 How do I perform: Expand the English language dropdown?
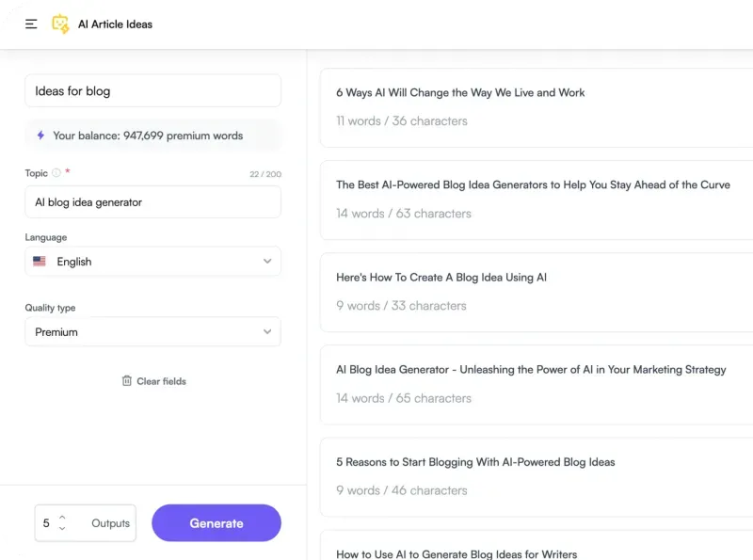(x=152, y=262)
